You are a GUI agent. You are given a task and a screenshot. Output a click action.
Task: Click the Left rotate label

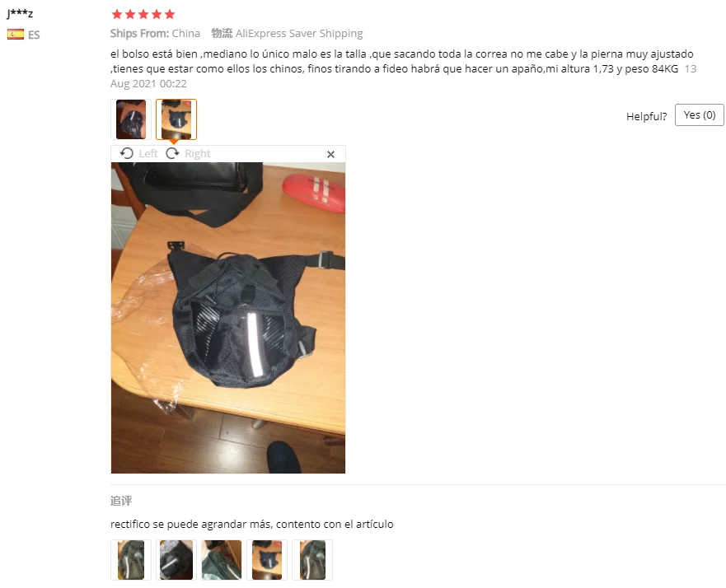click(148, 154)
